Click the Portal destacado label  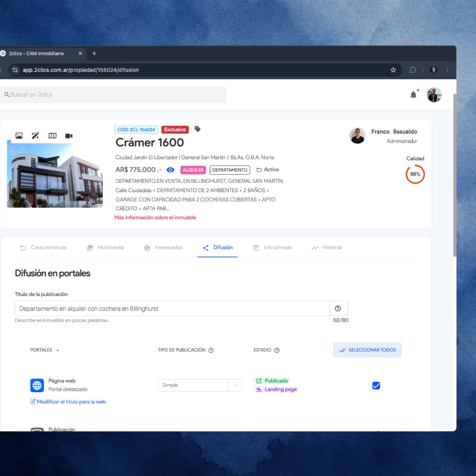click(68, 389)
